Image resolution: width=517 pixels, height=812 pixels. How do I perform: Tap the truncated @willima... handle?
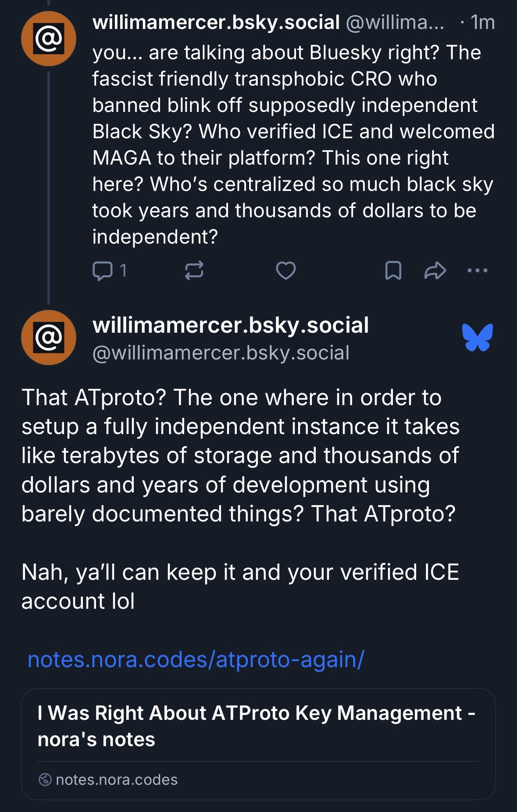395,22
